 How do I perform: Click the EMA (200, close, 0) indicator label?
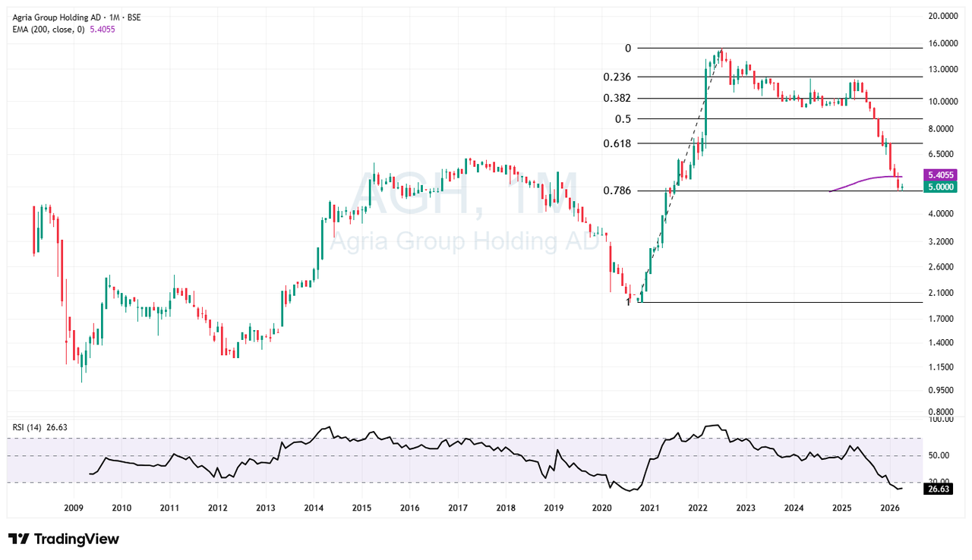pyautogui.click(x=49, y=29)
